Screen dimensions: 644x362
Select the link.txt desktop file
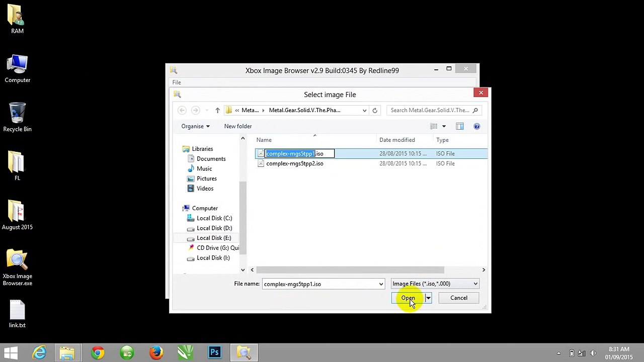point(17,314)
